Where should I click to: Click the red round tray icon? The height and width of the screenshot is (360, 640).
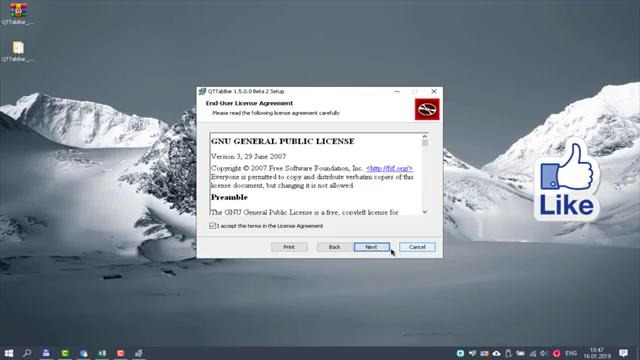(556, 353)
